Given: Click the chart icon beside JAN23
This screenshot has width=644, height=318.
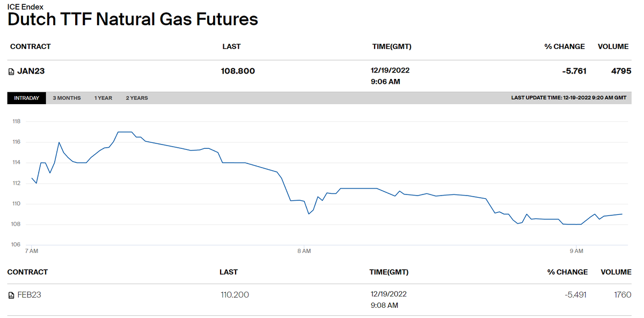Looking at the screenshot, I should click(11, 71).
